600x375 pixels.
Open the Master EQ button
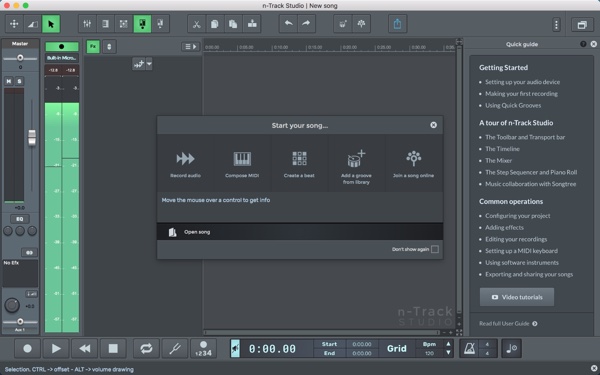click(x=20, y=219)
